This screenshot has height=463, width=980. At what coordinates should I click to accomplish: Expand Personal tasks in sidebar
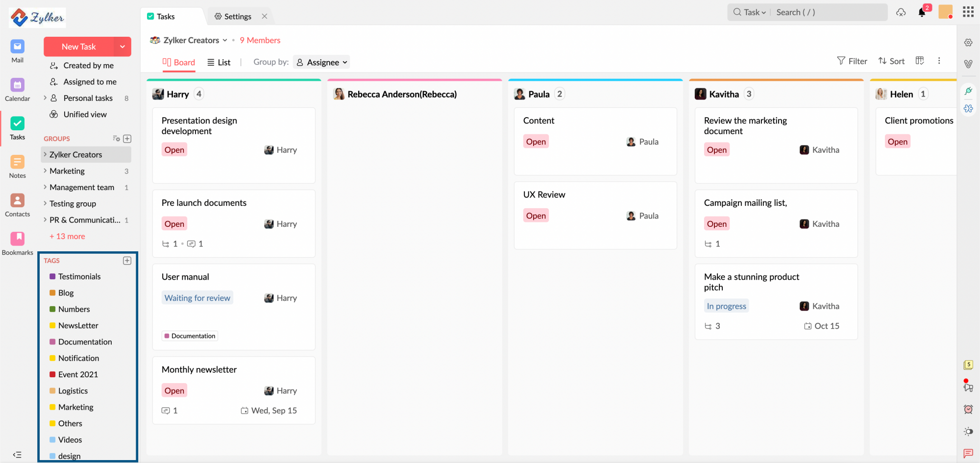point(46,98)
